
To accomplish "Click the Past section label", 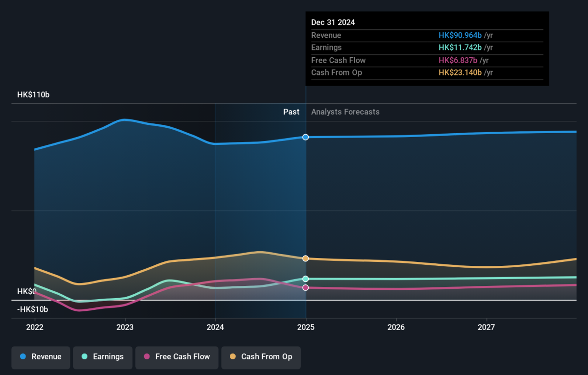I will click(x=291, y=112).
